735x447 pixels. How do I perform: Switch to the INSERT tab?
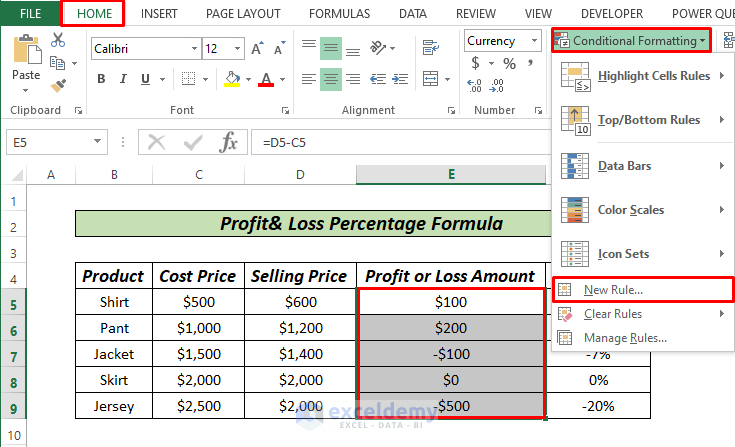(x=159, y=14)
